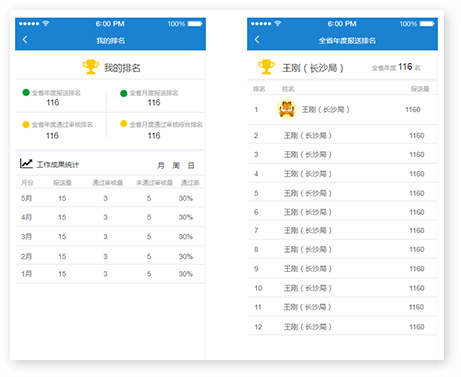Screen dimensions: 461x377
Task: Tap the yellow dot beside 全省年度通过审核排名
Action: point(26,124)
